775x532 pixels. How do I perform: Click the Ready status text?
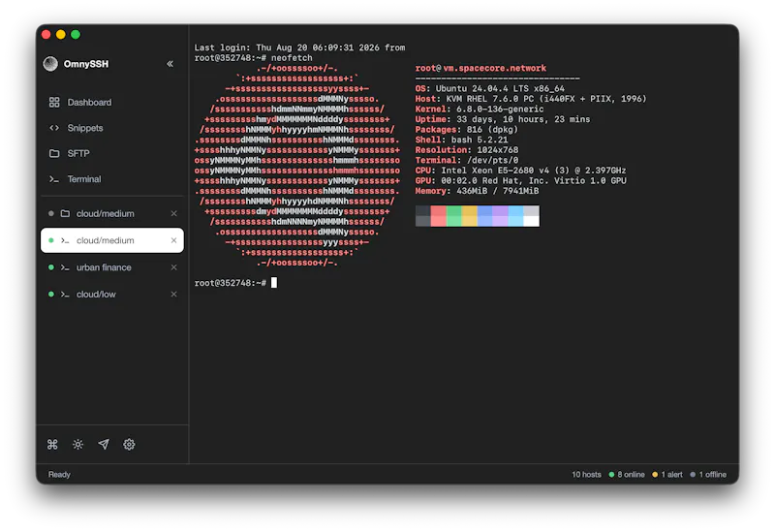59,475
